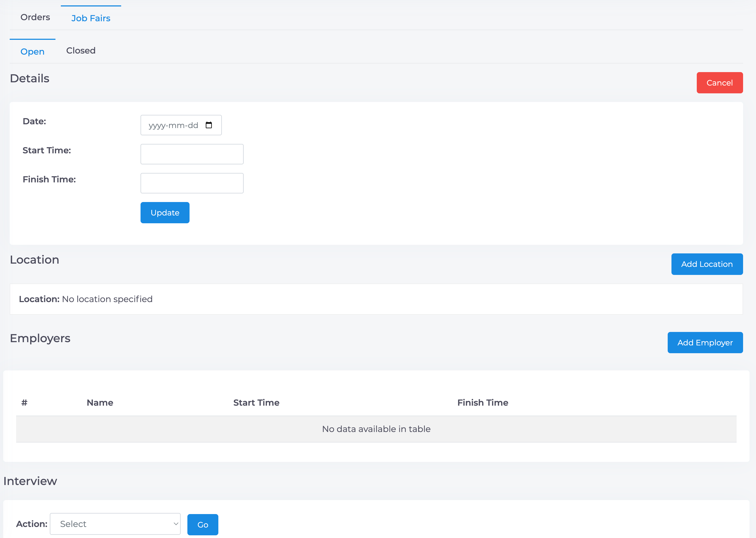
Task: Click into the Date input field
Action: (181, 125)
